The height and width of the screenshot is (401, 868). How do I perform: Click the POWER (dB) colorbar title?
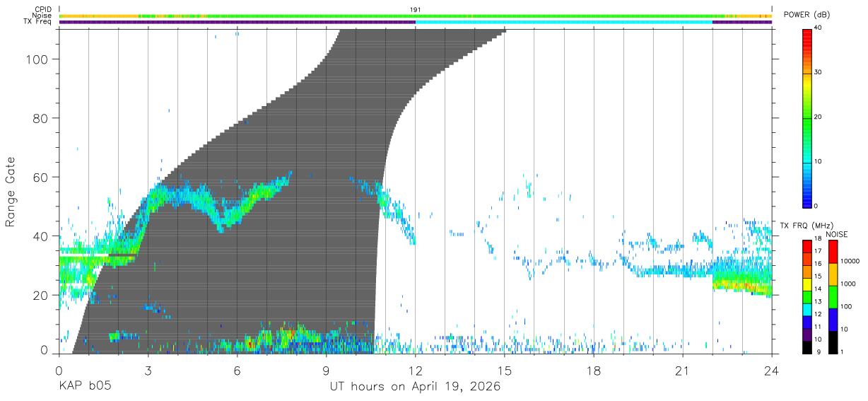[807, 14]
